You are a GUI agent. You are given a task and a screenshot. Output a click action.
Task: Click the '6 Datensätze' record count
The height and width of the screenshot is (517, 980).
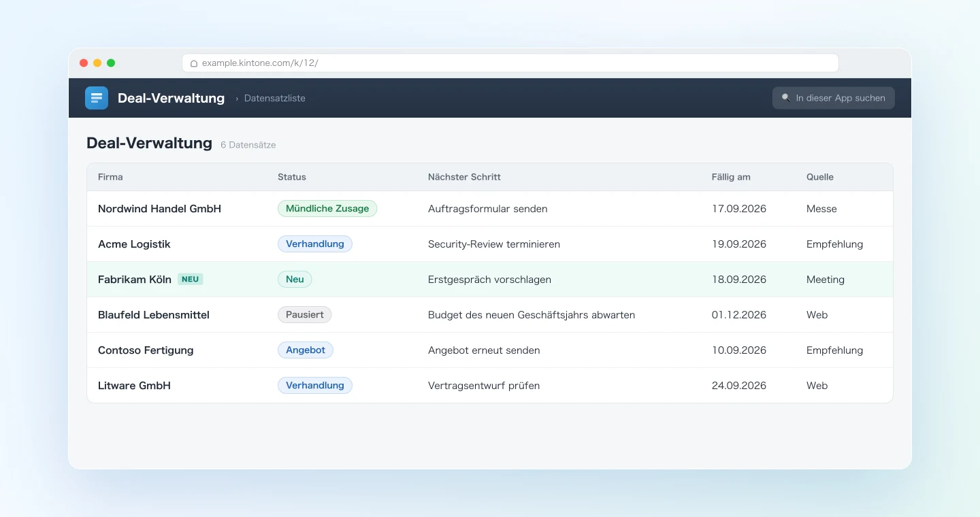248,145
